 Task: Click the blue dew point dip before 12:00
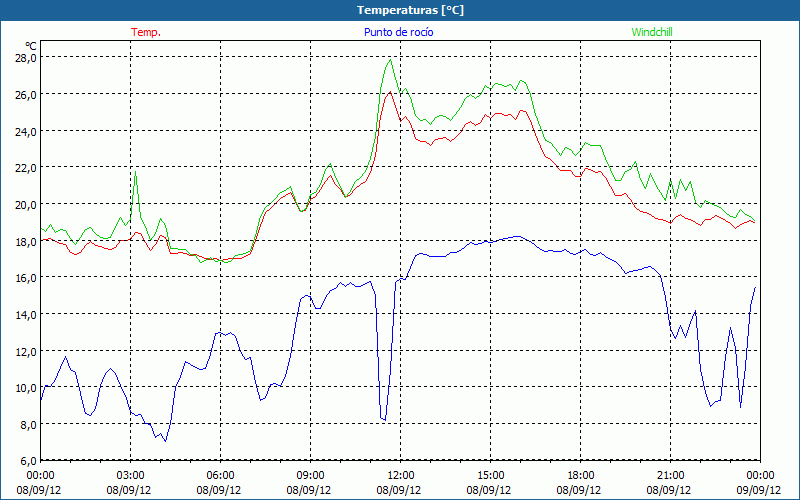pyautogui.click(x=383, y=419)
